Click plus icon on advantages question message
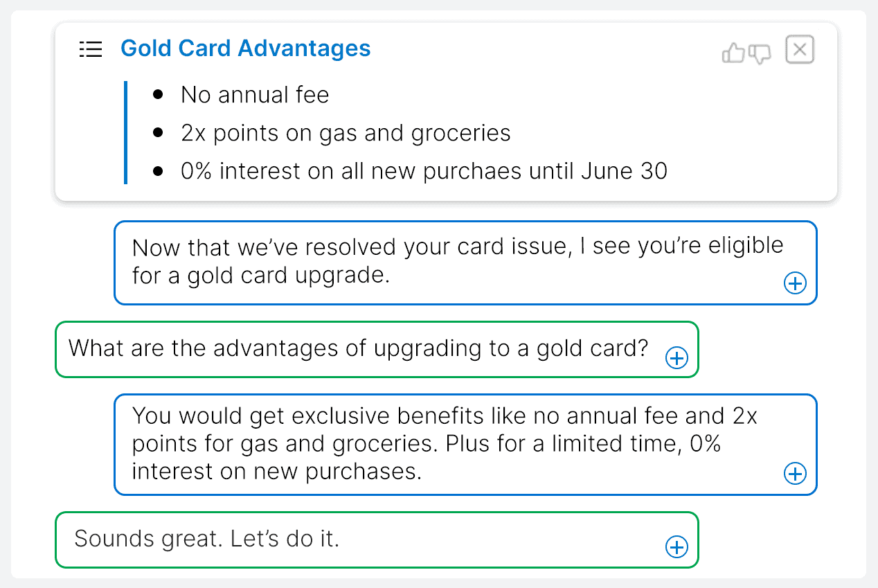Viewport: 878px width, 588px height. coord(677,357)
